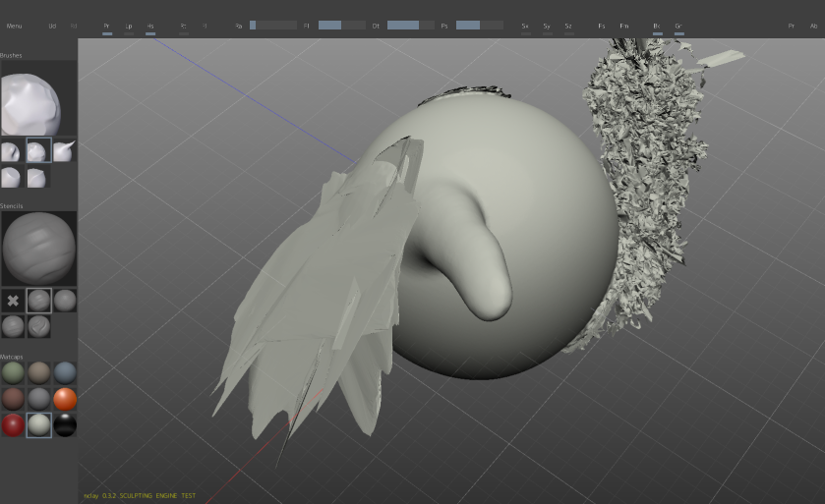Toggle the option right of Hs
Image resolution: width=825 pixels, height=504 pixels.
point(183,27)
